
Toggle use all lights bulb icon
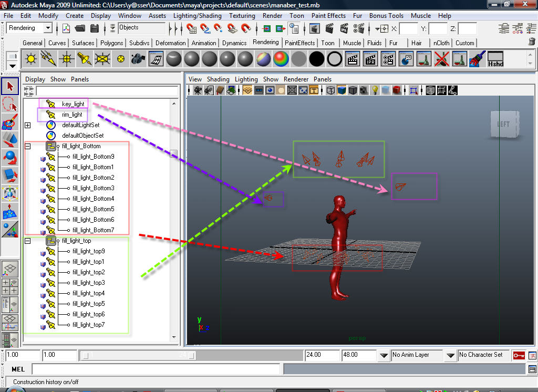pyautogui.click(x=375, y=90)
